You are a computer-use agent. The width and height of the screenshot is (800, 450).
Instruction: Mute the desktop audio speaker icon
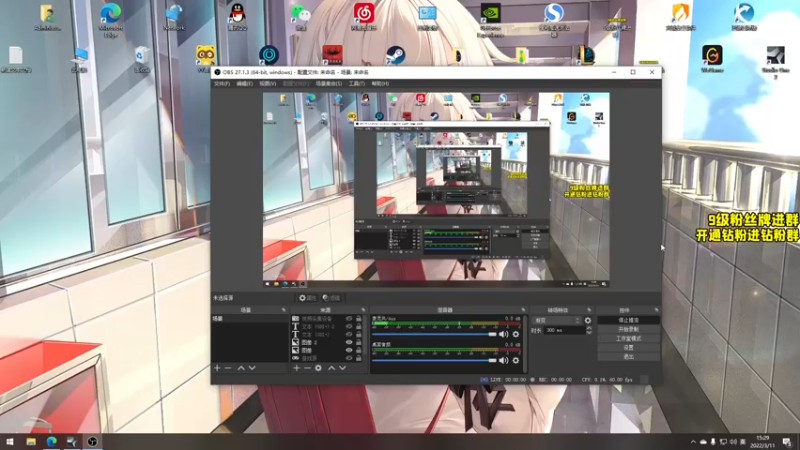(x=504, y=360)
